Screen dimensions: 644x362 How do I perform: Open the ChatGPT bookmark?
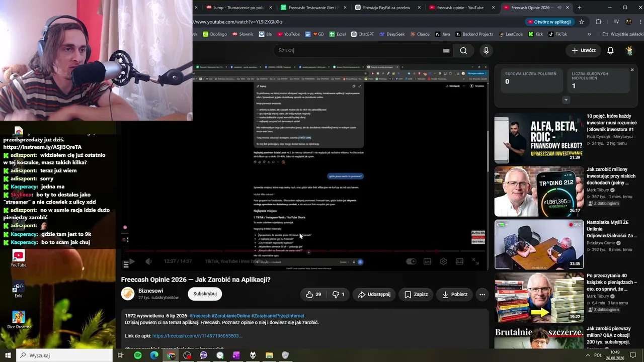[362, 34]
